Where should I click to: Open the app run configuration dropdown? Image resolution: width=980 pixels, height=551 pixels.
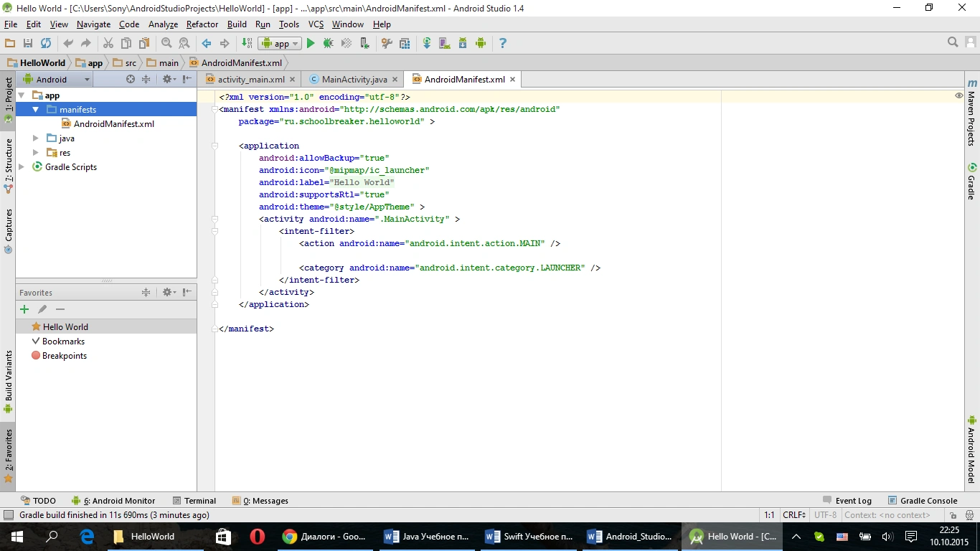(281, 44)
